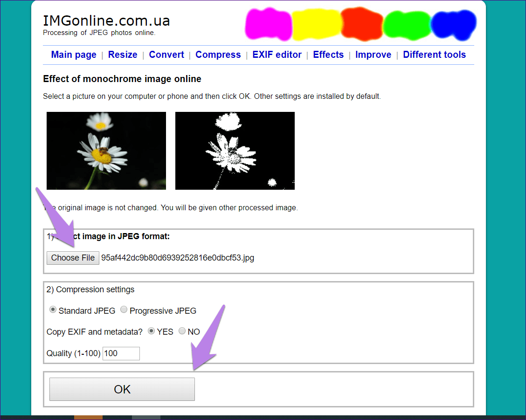
Task: Click the IMGonline.com.ua site title
Action: tap(106, 21)
